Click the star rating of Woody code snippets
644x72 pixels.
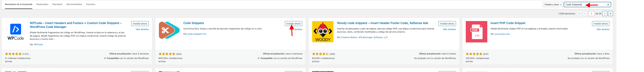320,54
